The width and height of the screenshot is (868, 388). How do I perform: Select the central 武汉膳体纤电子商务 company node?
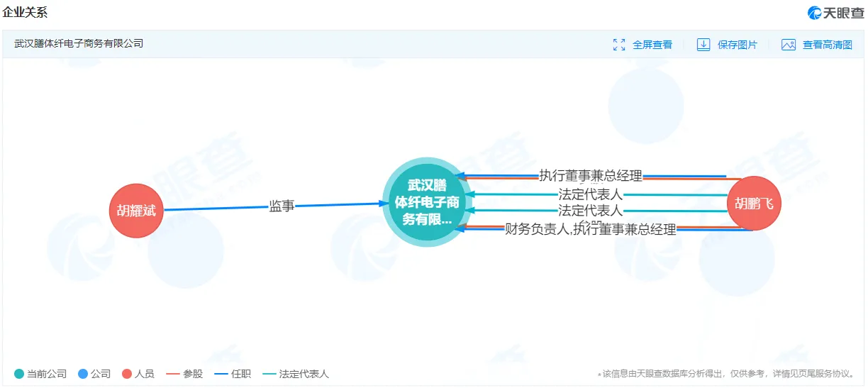[427, 202]
